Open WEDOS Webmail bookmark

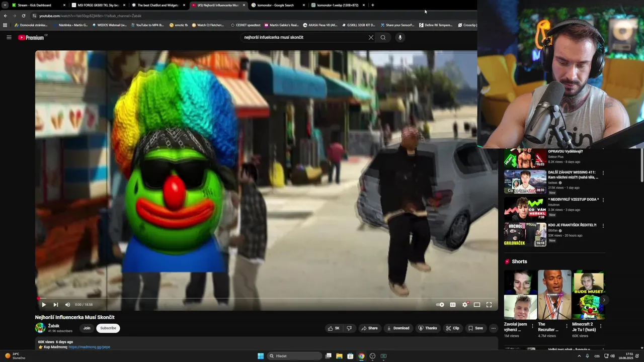[x=109, y=25]
